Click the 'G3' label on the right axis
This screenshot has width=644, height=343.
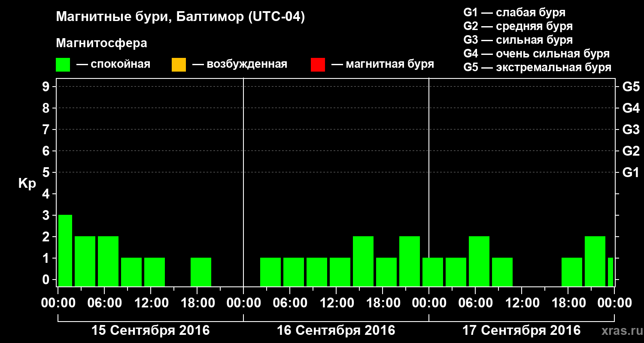(631, 130)
